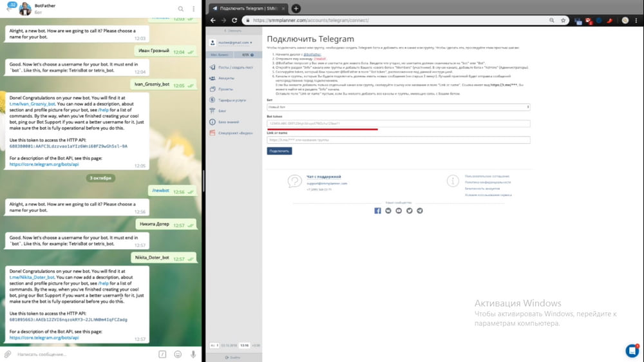
Task: Open the Bot API link under first token
Action: 44,164
